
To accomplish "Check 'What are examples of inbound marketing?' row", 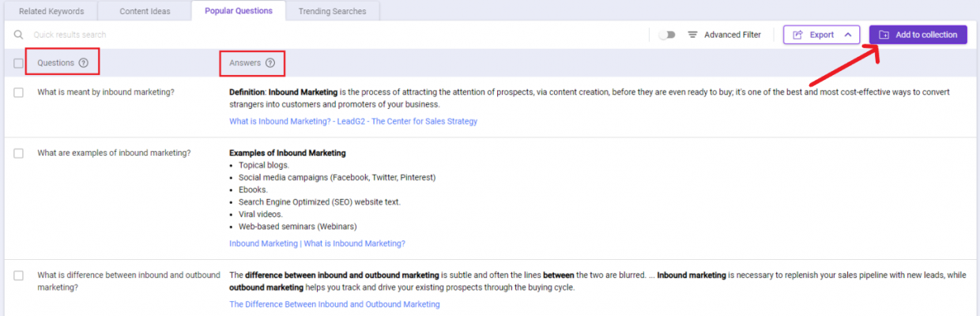I will (x=19, y=153).
